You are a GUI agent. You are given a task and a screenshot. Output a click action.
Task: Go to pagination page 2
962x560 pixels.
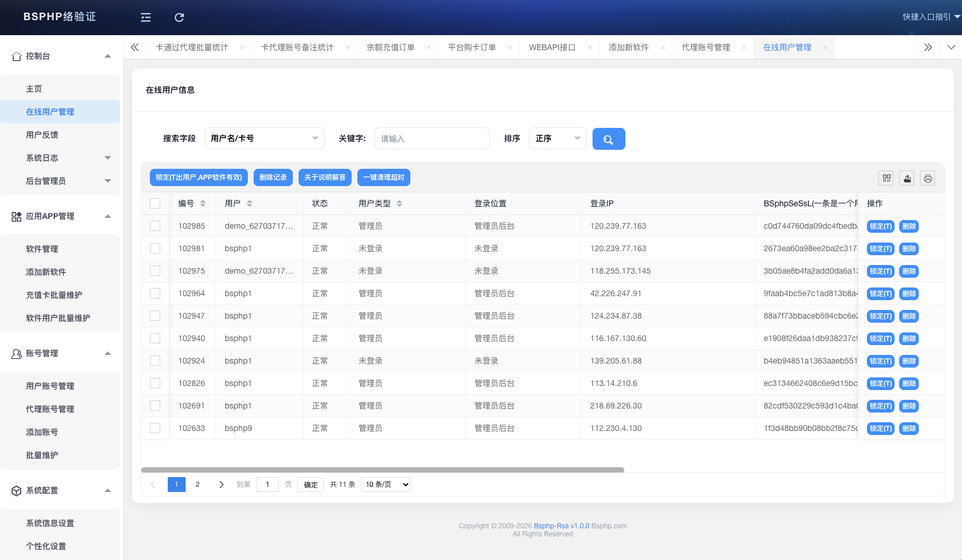click(x=198, y=485)
